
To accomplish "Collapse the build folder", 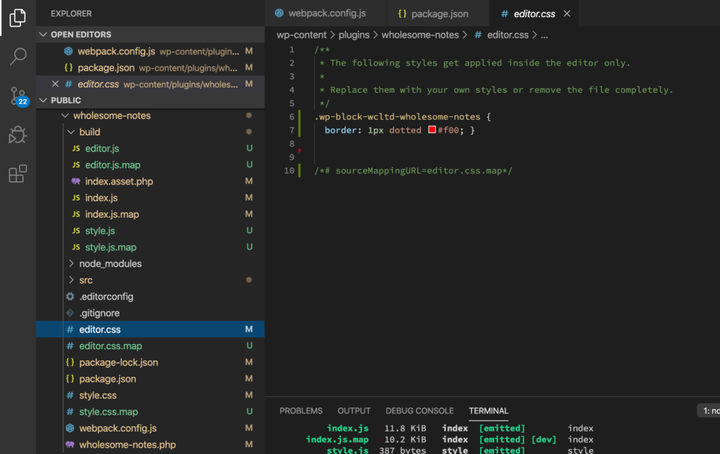I will pyautogui.click(x=150, y=132).
